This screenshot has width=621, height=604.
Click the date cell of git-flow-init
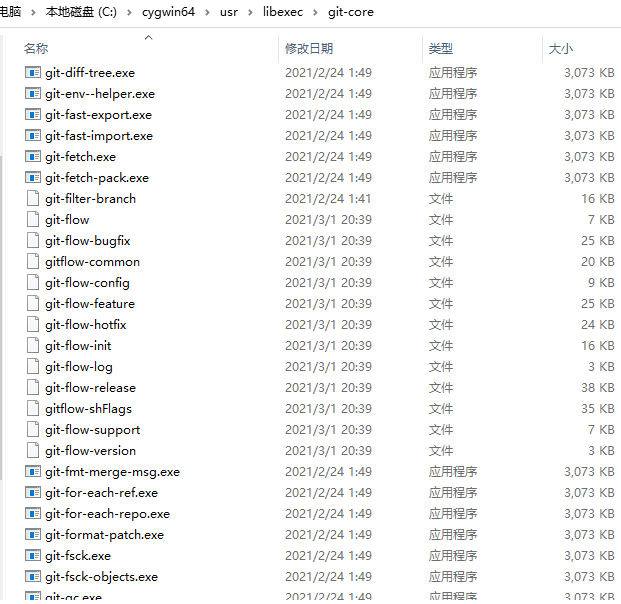point(328,346)
